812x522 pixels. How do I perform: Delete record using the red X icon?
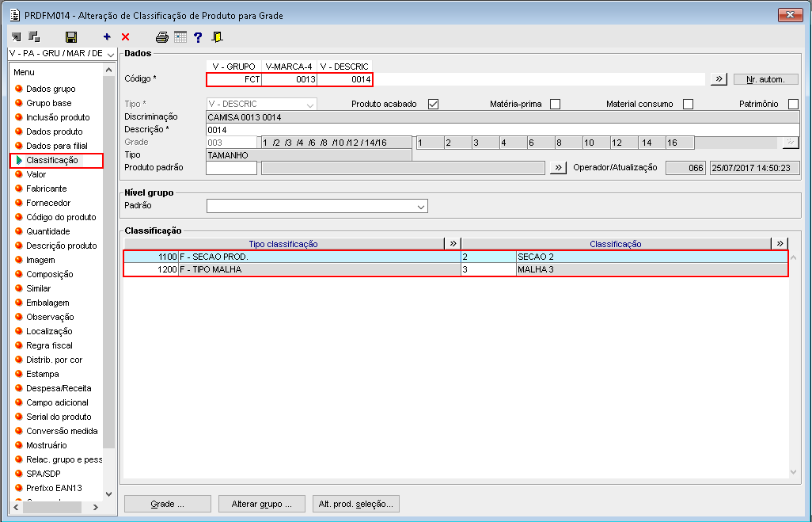pos(125,36)
